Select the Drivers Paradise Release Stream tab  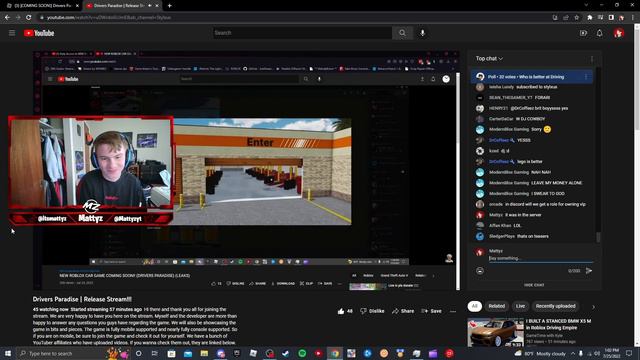pos(122,6)
